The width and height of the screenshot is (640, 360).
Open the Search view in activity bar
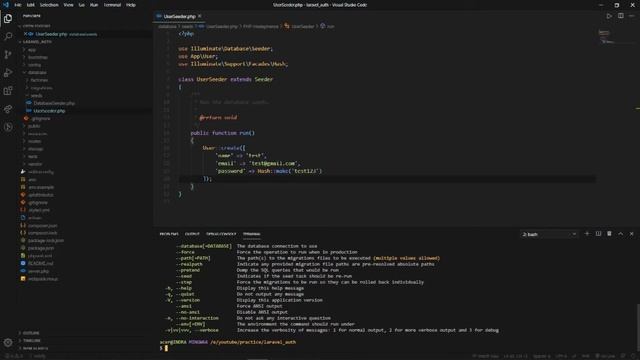click(8, 36)
